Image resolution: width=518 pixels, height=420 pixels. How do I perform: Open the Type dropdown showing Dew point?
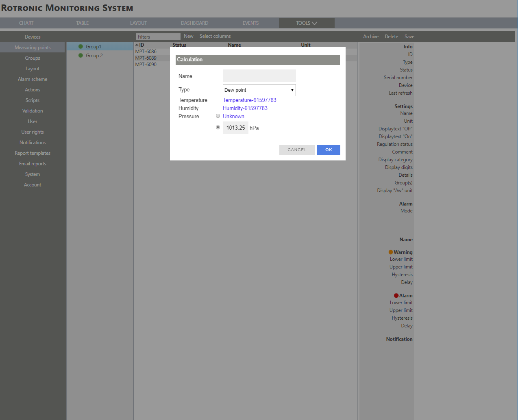click(x=259, y=90)
